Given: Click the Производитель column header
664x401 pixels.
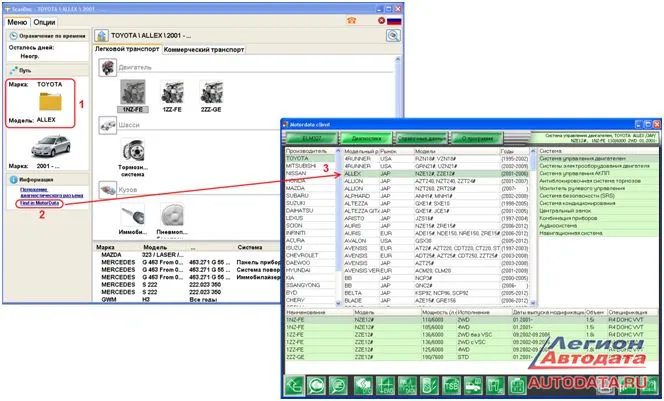Looking at the screenshot, I should [x=310, y=151].
